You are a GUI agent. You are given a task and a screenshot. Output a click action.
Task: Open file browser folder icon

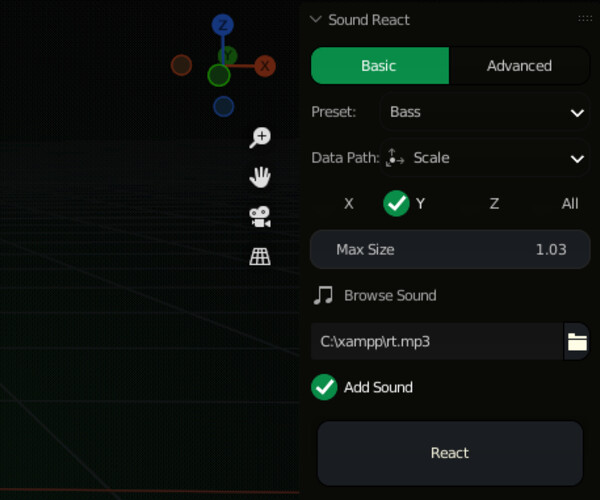[577, 342]
